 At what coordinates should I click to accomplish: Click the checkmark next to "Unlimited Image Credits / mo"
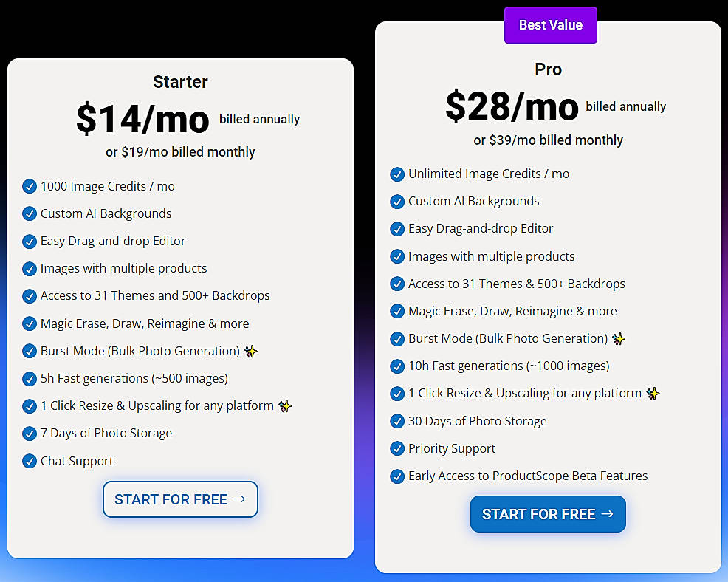pos(397,174)
